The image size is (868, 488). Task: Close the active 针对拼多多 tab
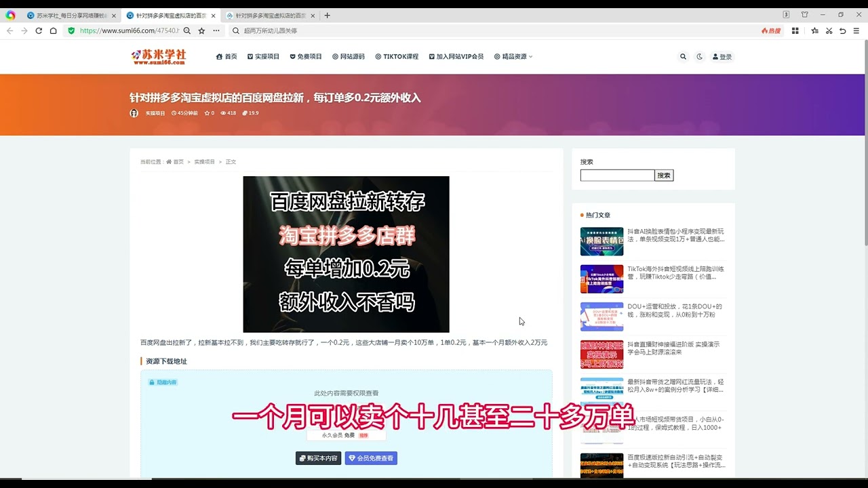[213, 15]
